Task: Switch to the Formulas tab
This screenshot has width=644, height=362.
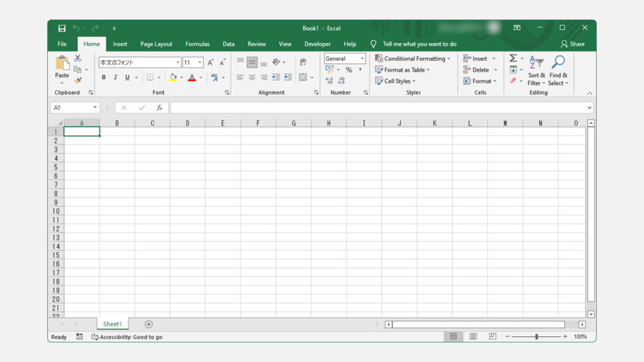Action: [197, 44]
